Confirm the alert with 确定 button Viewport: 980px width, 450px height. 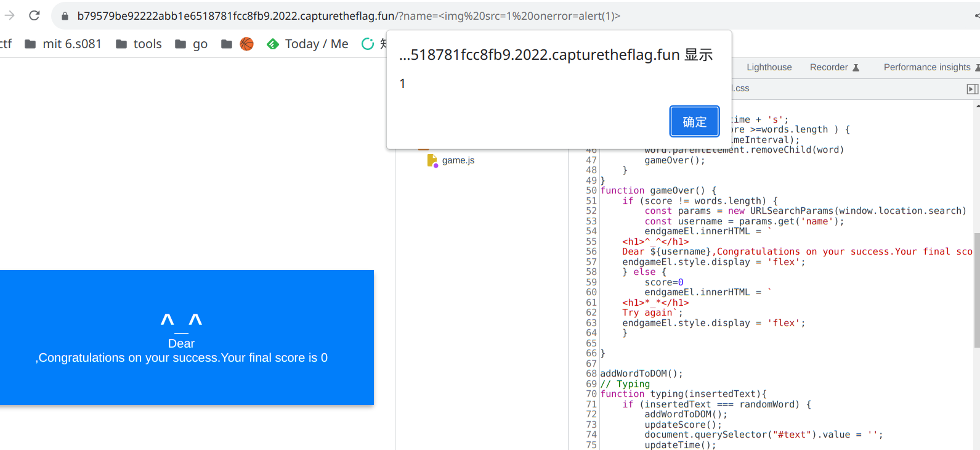694,122
